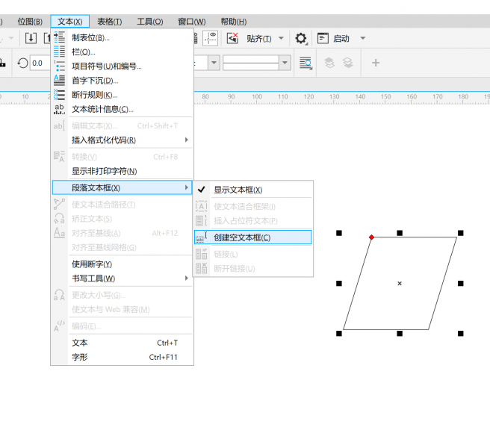Open the 位图(B) menu
The height and width of the screenshot is (448, 490).
click(x=30, y=21)
